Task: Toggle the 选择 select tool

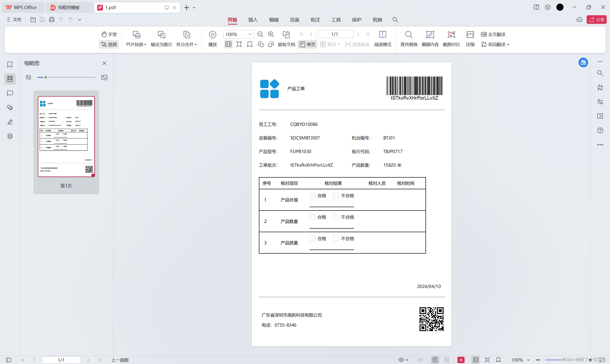Action: [109, 44]
